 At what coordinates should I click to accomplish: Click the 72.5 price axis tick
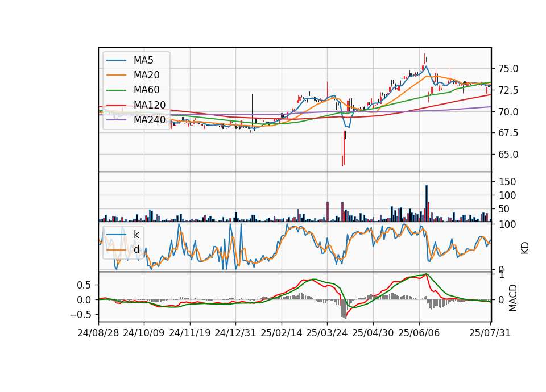508,90
